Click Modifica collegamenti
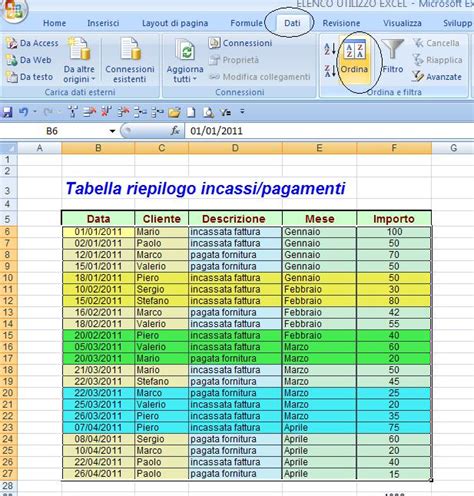 click(x=260, y=77)
